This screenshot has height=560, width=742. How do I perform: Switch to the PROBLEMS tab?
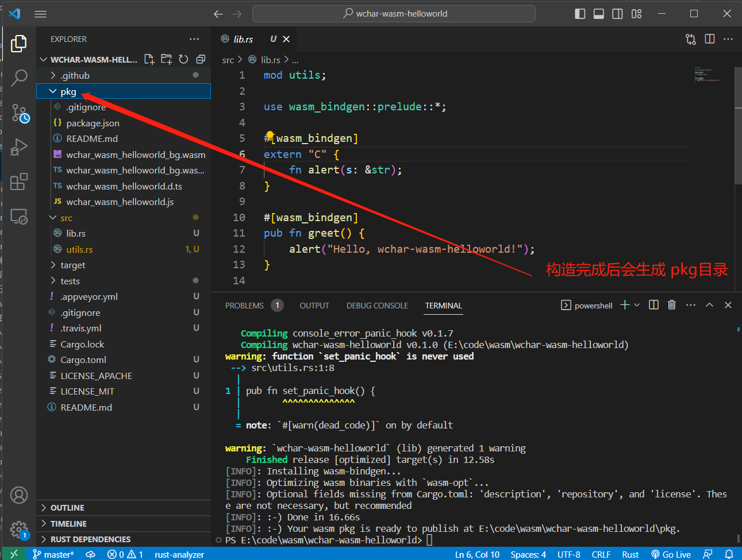click(x=244, y=306)
